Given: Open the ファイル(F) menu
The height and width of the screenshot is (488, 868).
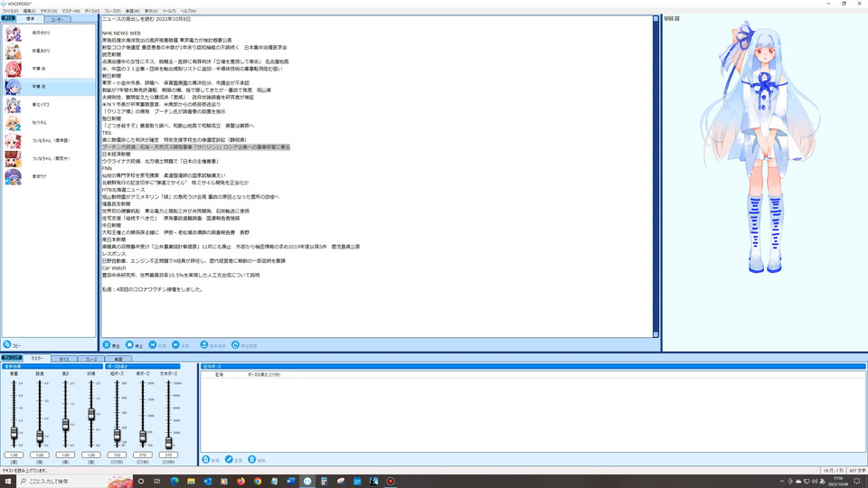Looking at the screenshot, I should tap(10, 11).
